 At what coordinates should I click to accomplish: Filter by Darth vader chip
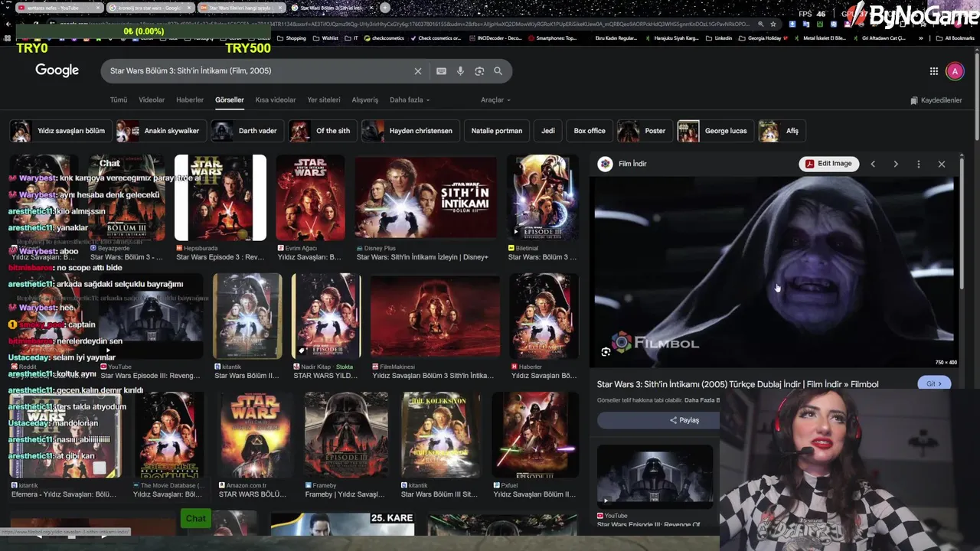point(247,131)
